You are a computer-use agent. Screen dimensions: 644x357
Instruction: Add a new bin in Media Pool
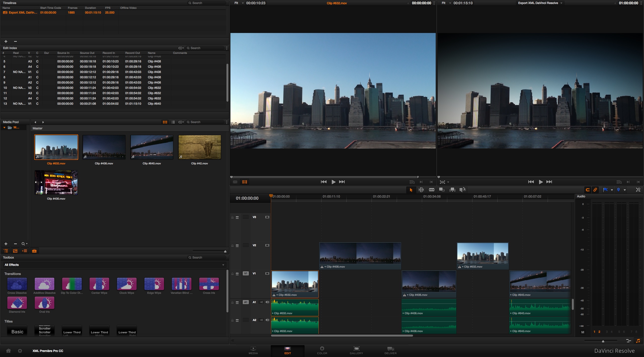tap(6, 244)
